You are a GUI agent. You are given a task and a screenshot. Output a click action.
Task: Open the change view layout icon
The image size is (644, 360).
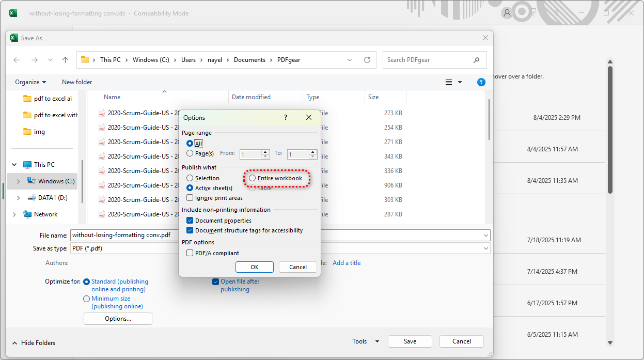449,82
